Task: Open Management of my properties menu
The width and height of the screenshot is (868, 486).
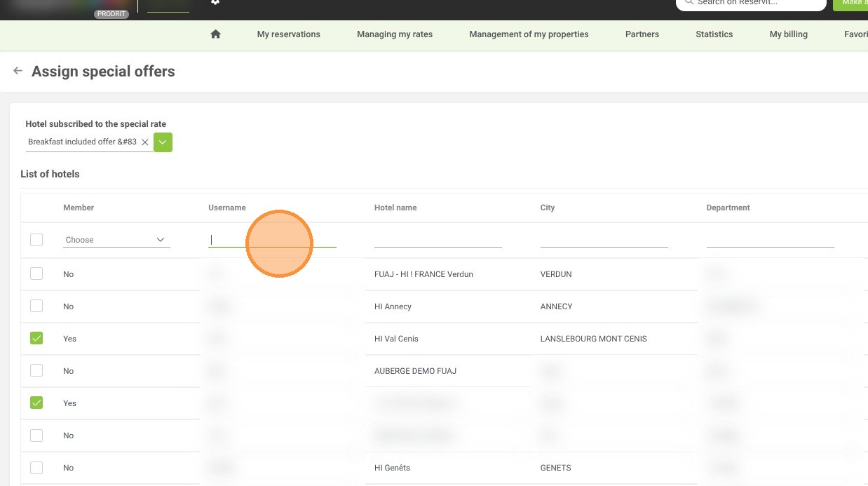Action: pyautogui.click(x=529, y=34)
